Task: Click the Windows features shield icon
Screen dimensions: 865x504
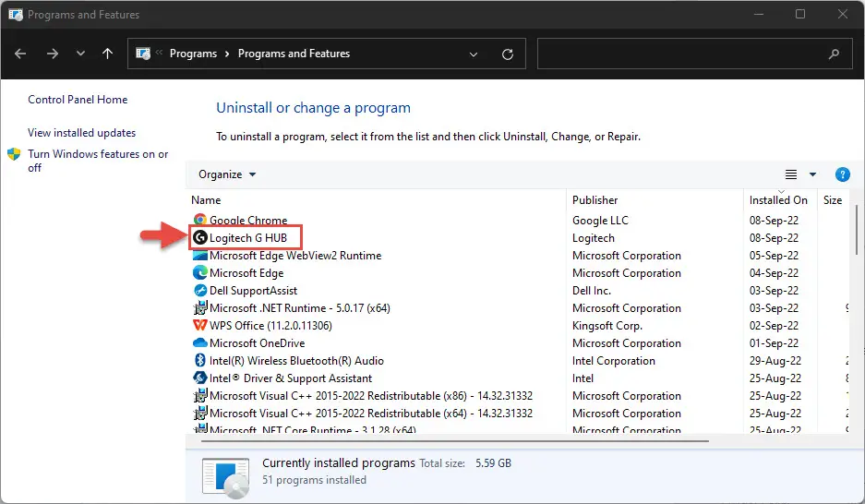Action: 14,154
